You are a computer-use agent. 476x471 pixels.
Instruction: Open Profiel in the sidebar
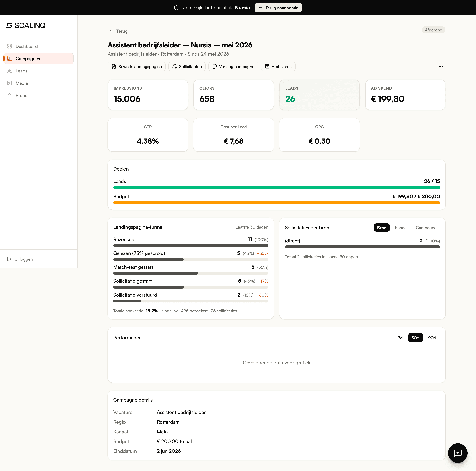[39, 95]
